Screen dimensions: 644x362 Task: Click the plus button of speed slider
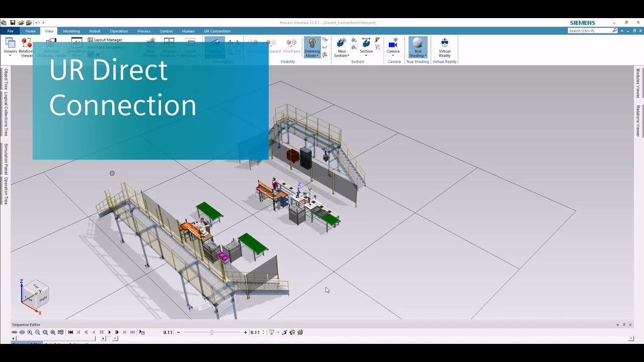[246, 332]
